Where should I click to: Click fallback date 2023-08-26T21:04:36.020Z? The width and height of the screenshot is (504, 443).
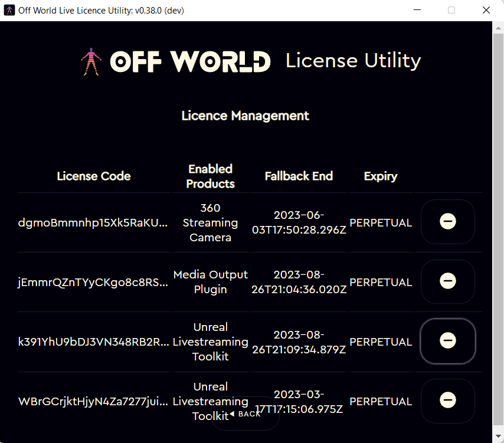point(299,282)
